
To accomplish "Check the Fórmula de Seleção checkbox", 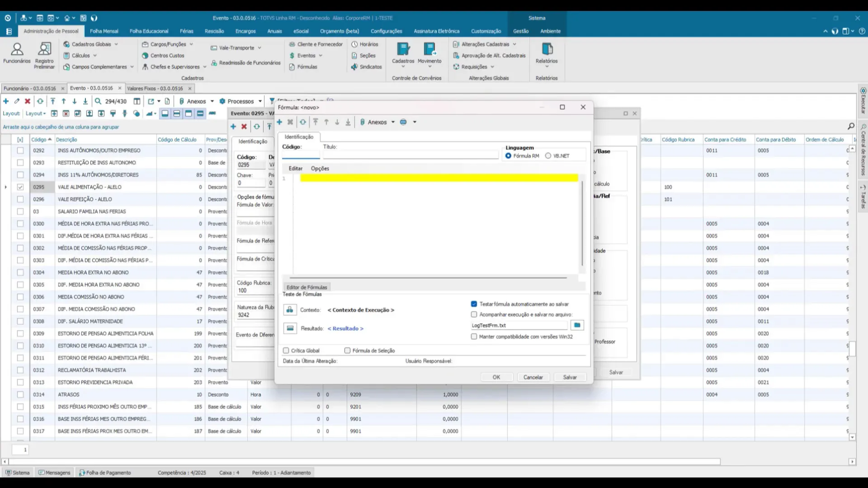I will (347, 351).
